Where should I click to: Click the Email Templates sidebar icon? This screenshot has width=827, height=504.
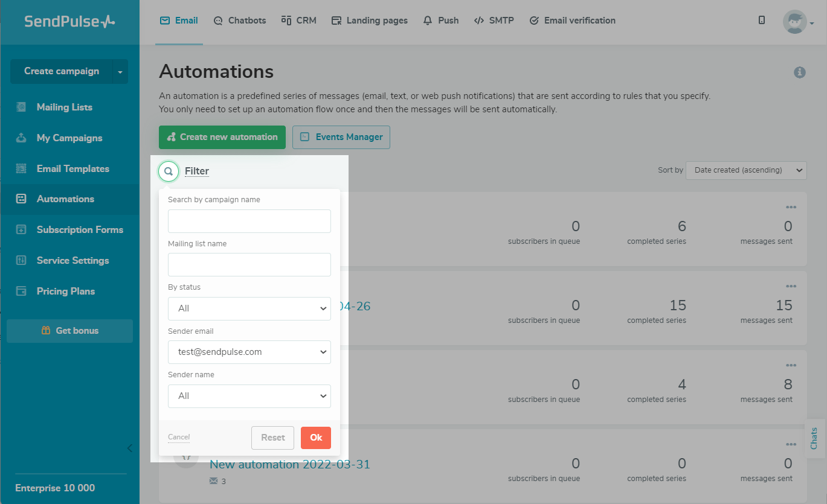(x=21, y=168)
